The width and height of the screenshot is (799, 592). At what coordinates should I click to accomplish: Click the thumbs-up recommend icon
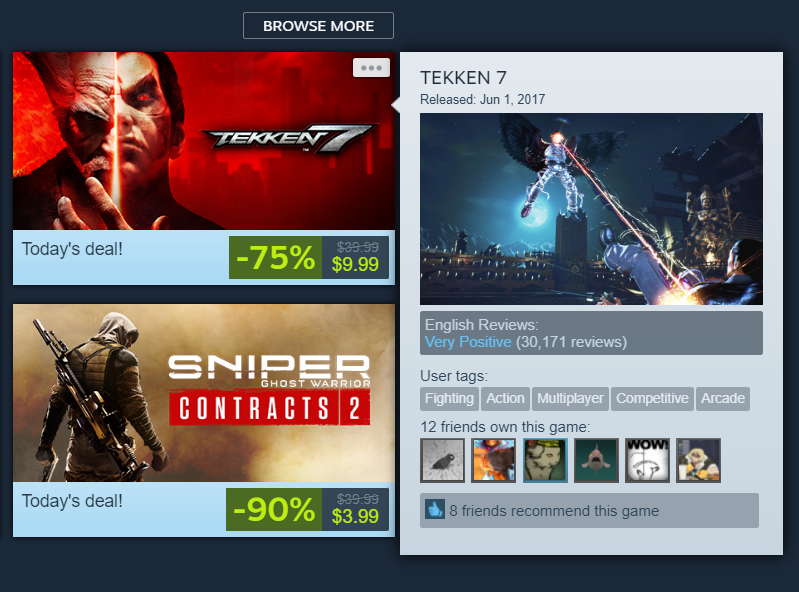coord(435,509)
